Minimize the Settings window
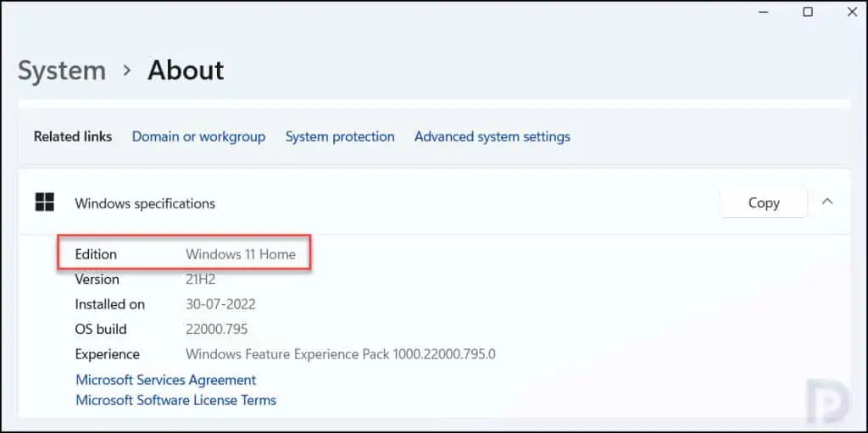 (x=764, y=12)
